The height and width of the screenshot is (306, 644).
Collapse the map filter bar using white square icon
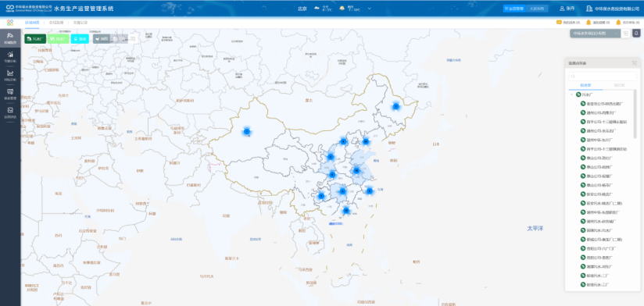point(133,39)
